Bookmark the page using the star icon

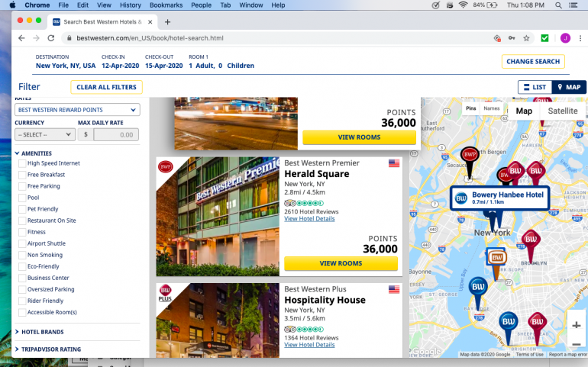click(526, 38)
